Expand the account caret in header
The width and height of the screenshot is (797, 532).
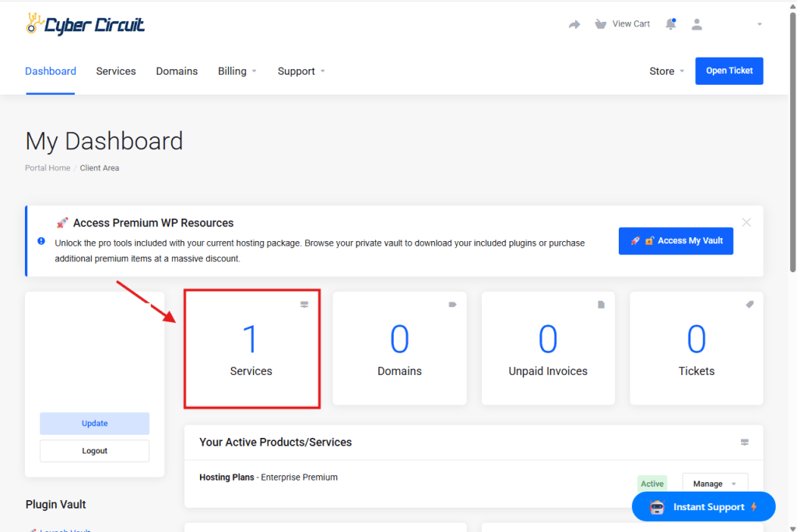point(759,25)
